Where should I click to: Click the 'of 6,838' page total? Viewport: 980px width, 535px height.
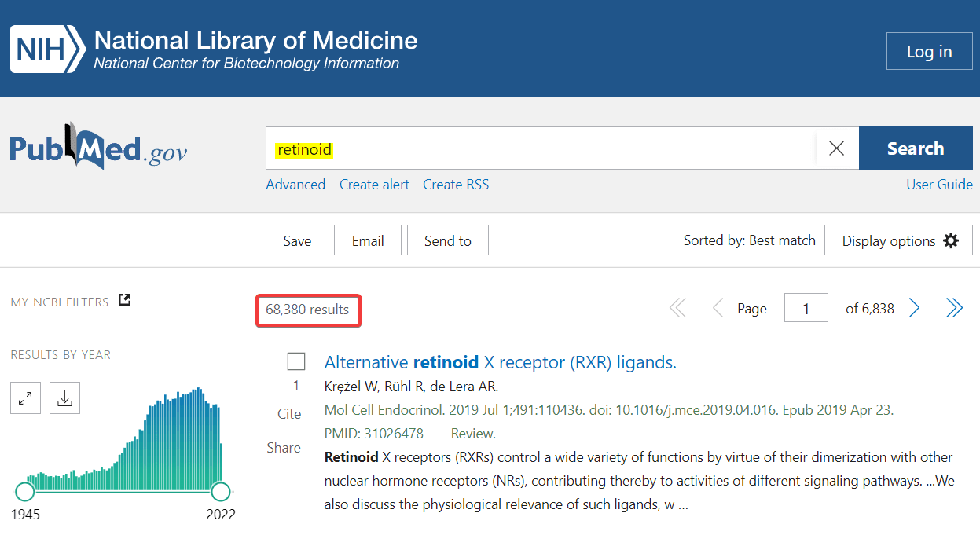[870, 309]
